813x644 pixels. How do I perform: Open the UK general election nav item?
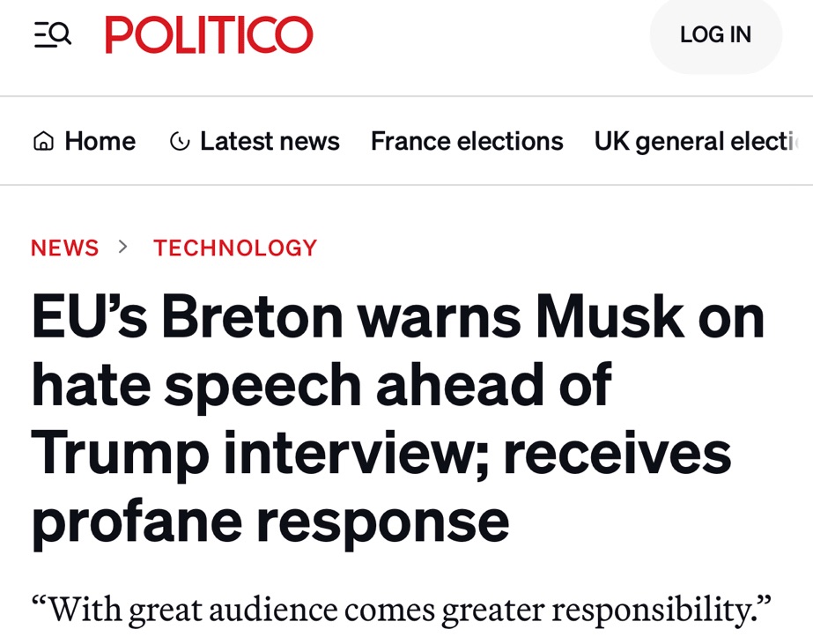click(700, 141)
